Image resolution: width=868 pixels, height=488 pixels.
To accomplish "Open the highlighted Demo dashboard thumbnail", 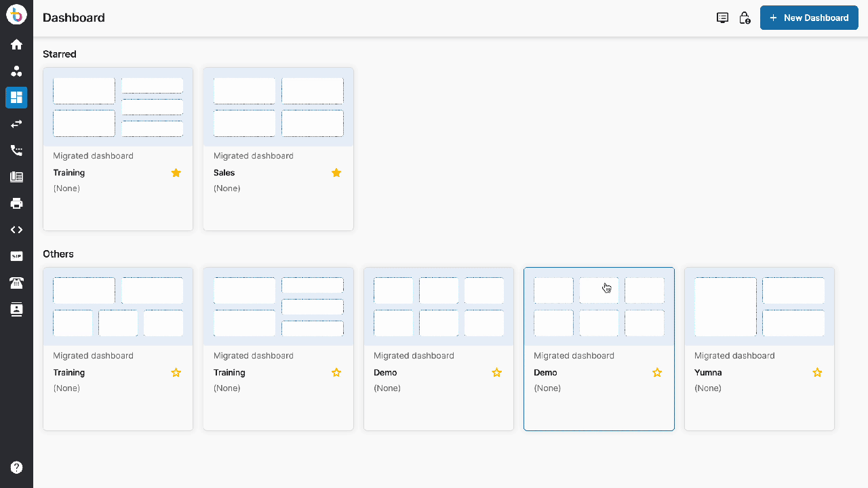I will click(x=599, y=307).
